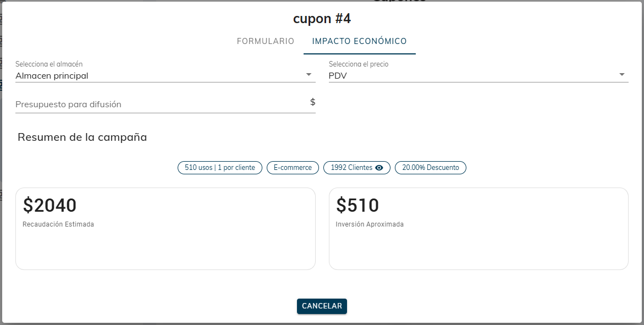
Task: Click the 1992 Clientes chip text
Action: pos(351,168)
